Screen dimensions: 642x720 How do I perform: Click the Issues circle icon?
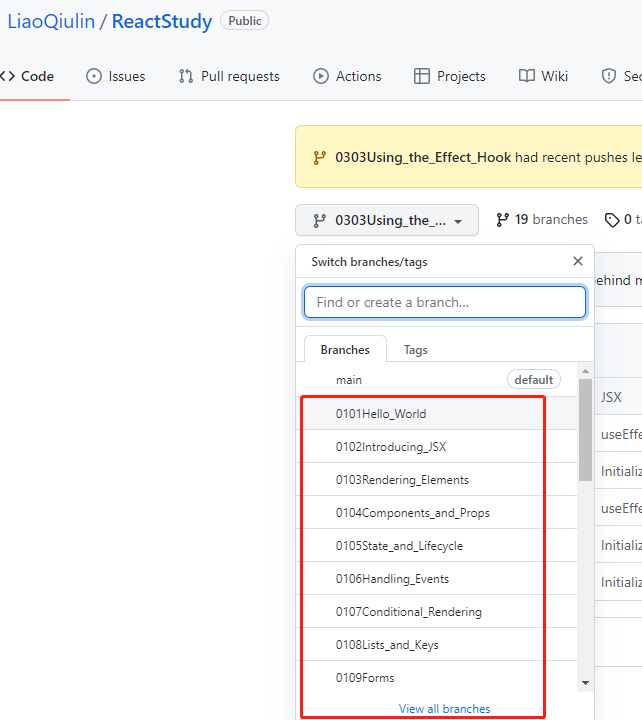tap(94, 76)
